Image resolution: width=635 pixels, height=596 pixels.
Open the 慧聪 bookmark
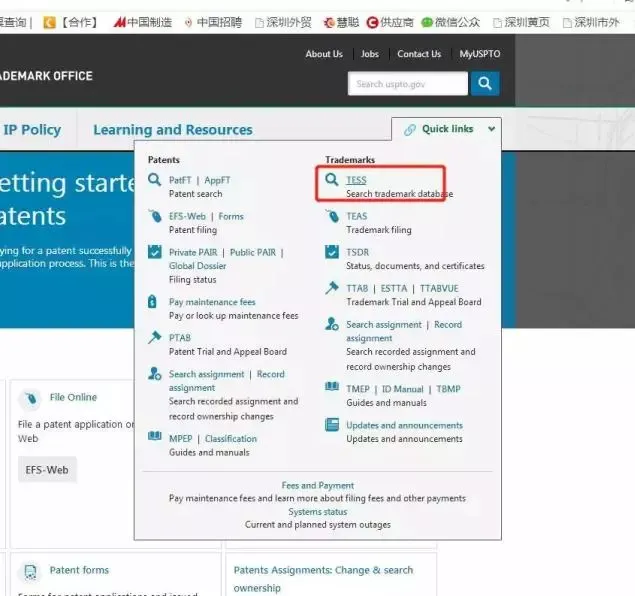(x=341, y=22)
